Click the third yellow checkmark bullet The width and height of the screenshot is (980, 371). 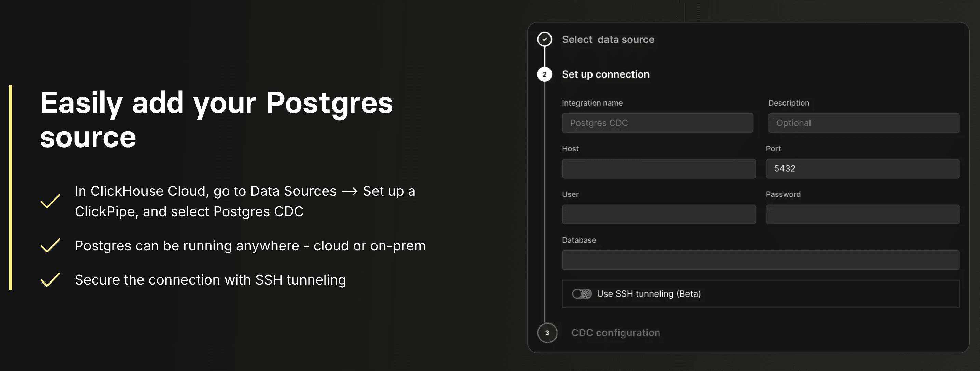pyautogui.click(x=51, y=280)
